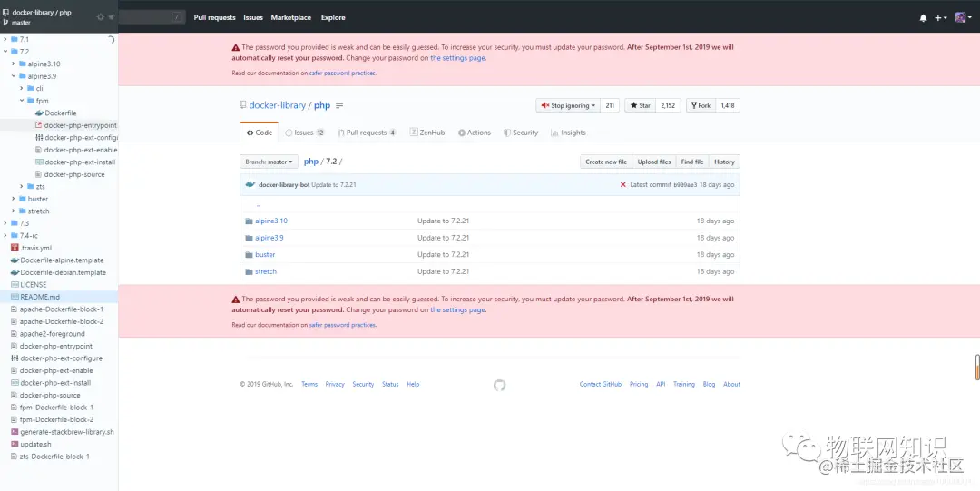
Task: Open the docker-library owner link in repo title
Action: pos(277,105)
